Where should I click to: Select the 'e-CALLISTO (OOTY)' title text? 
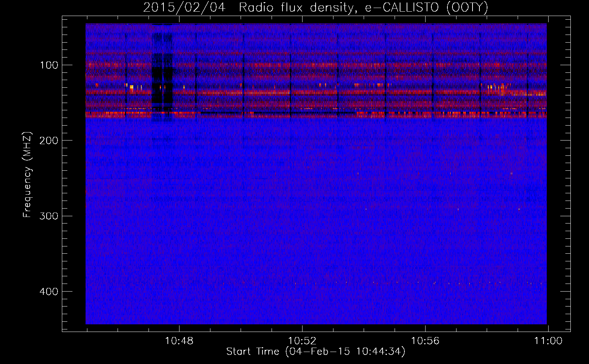[x=426, y=8]
